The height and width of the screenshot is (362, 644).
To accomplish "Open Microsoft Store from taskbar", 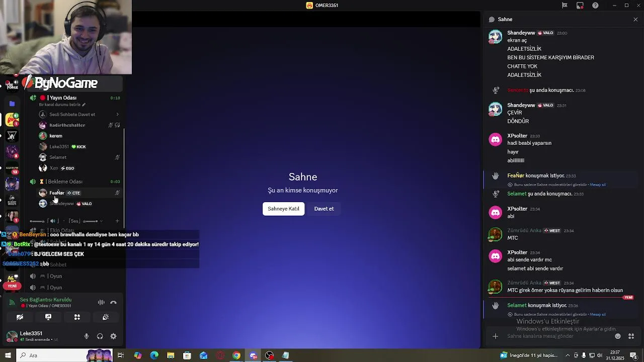I will pos(187,355).
